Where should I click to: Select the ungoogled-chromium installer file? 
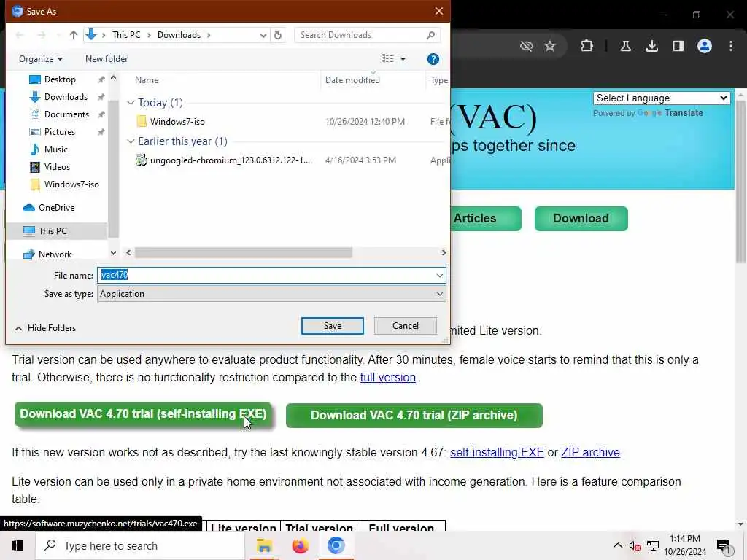click(231, 160)
